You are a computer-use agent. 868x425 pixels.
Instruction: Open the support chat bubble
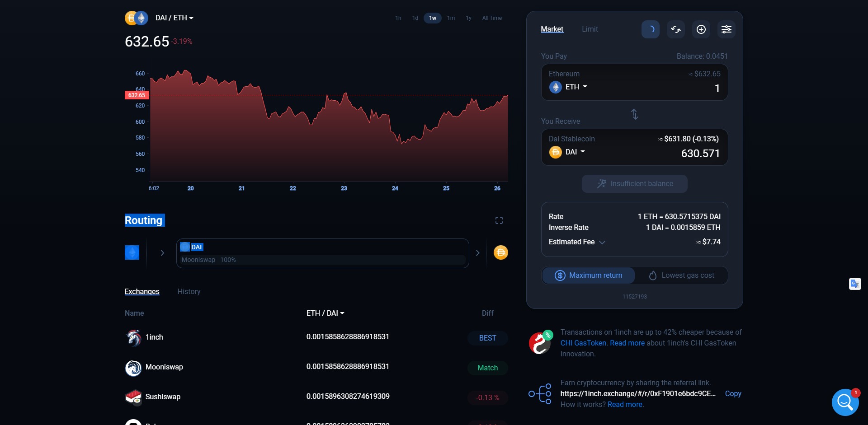[845, 402]
